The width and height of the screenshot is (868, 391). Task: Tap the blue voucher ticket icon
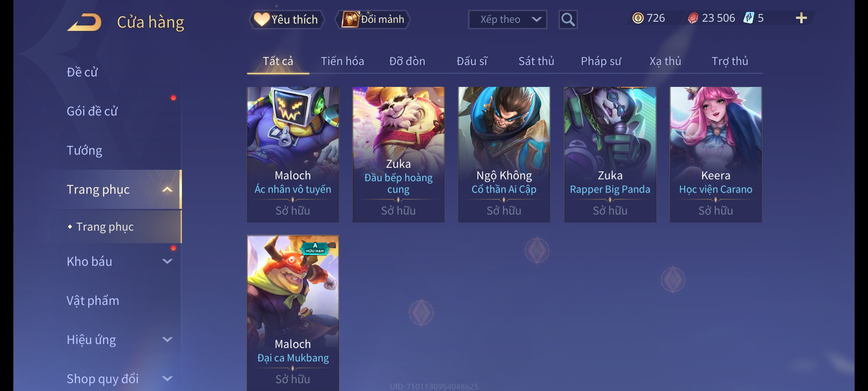coord(749,18)
